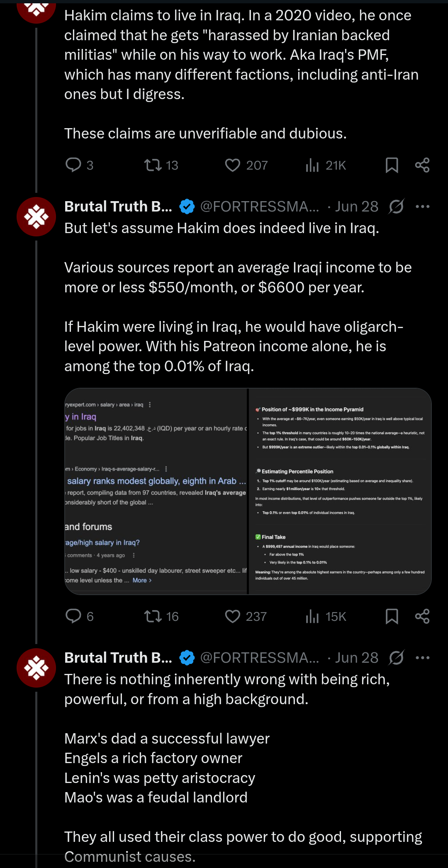Open the search results screenshot image

click(156, 491)
